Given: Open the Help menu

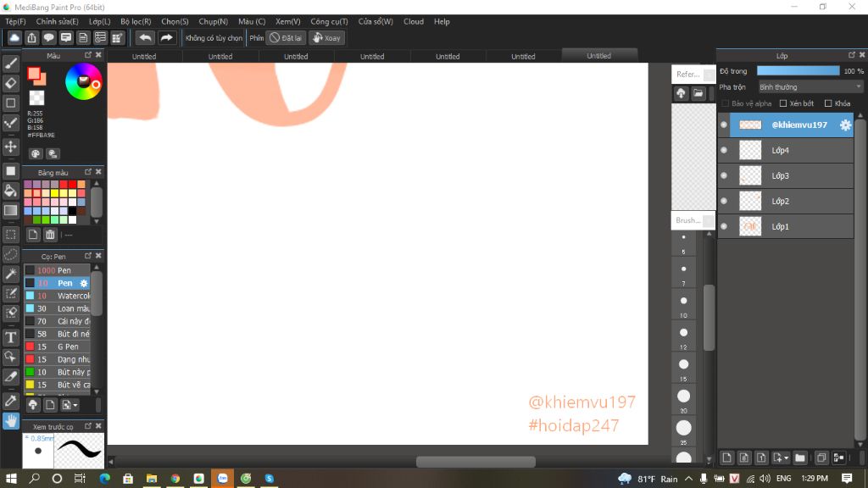Looking at the screenshot, I should [442, 21].
